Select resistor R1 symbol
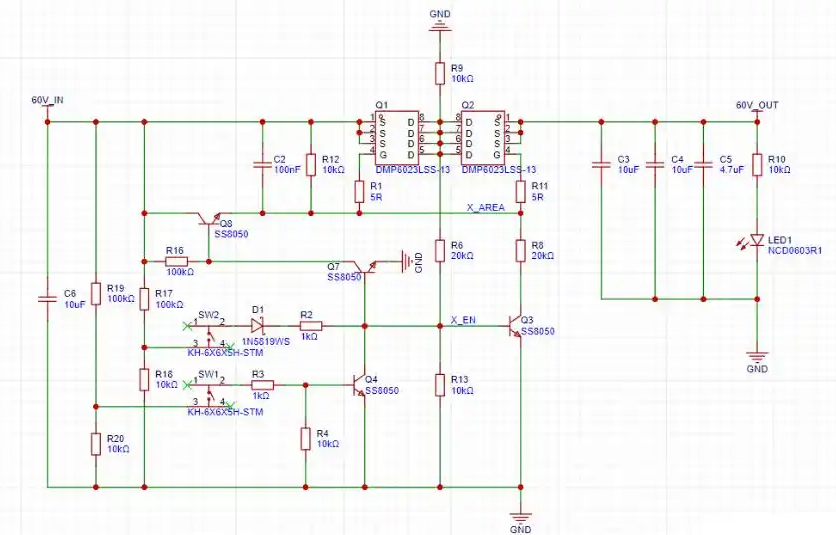This screenshot has height=535, width=836. click(359, 191)
